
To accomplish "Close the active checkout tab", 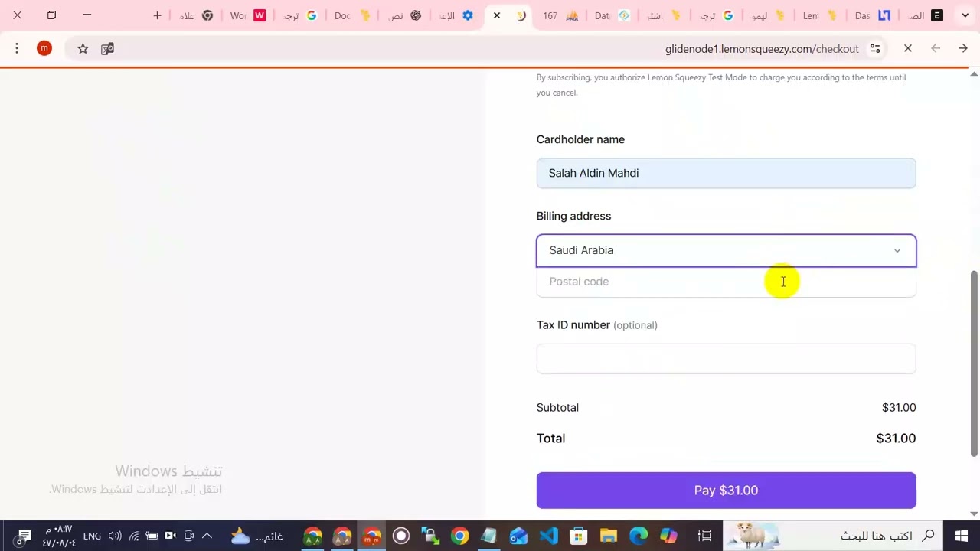I will tap(496, 15).
